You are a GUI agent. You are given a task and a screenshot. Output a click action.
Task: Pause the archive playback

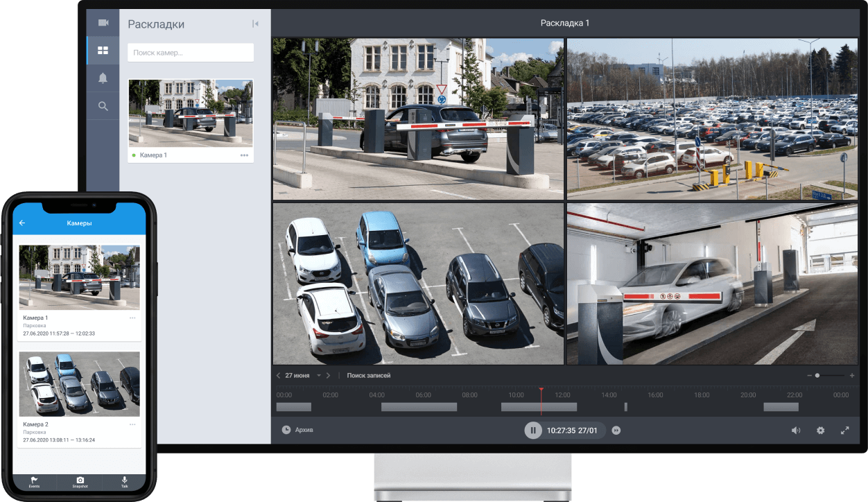click(x=532, y=431)
